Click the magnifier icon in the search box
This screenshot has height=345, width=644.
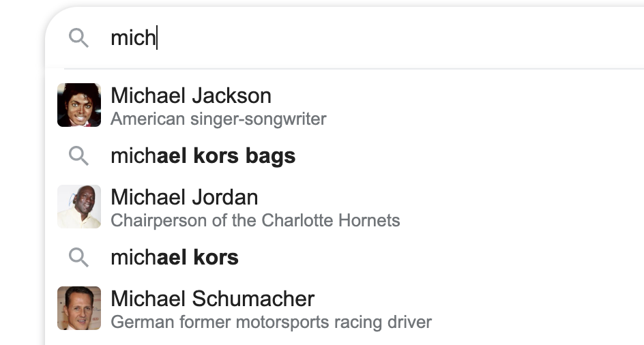point(78,37)
